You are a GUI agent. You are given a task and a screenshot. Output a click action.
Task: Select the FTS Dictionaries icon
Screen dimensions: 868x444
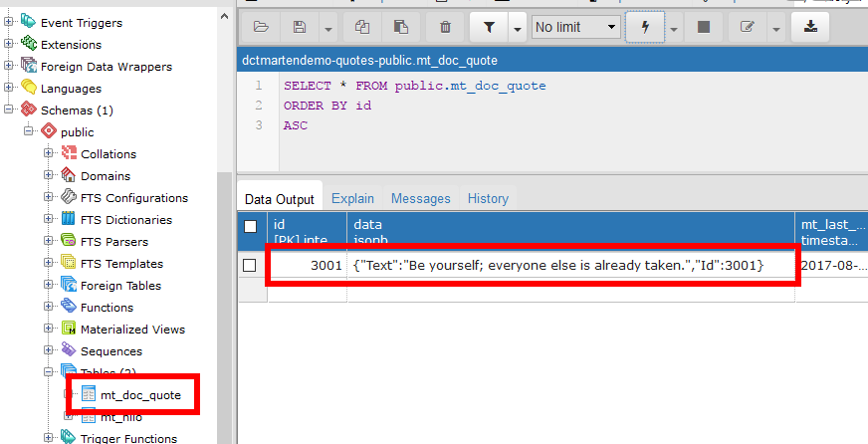click(x=69, y=219)
